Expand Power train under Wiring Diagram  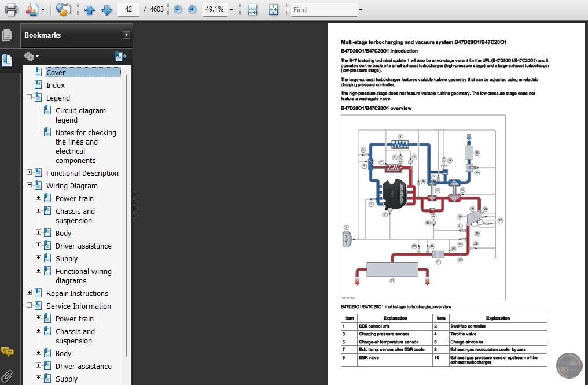(x=38, y=197)
